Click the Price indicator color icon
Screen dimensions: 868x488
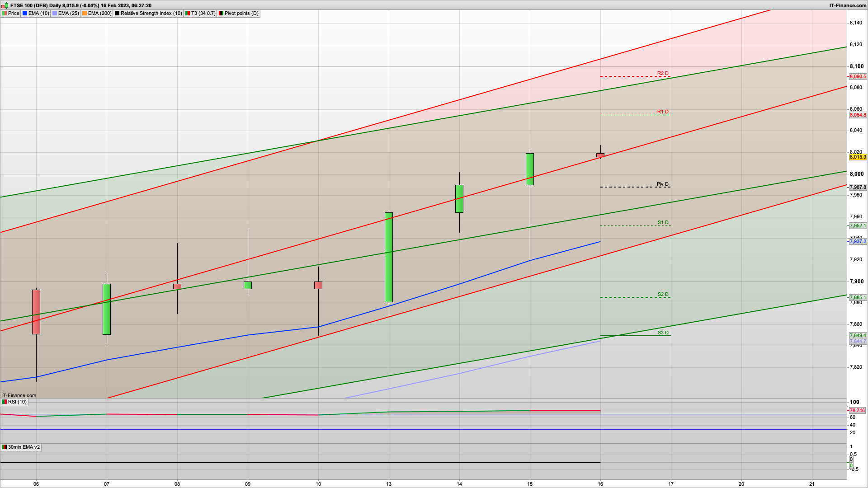tap(5, 14)
